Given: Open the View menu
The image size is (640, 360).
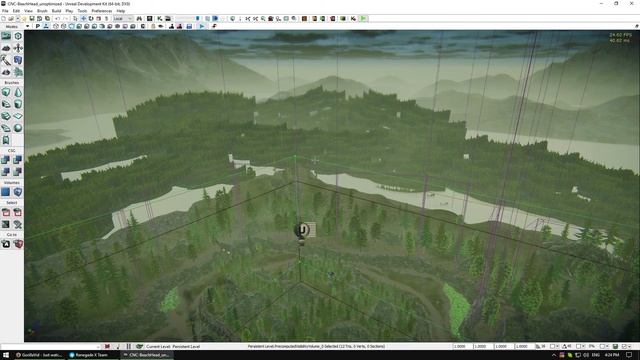Looking at the screenshot, I should [x=29, y=11].
